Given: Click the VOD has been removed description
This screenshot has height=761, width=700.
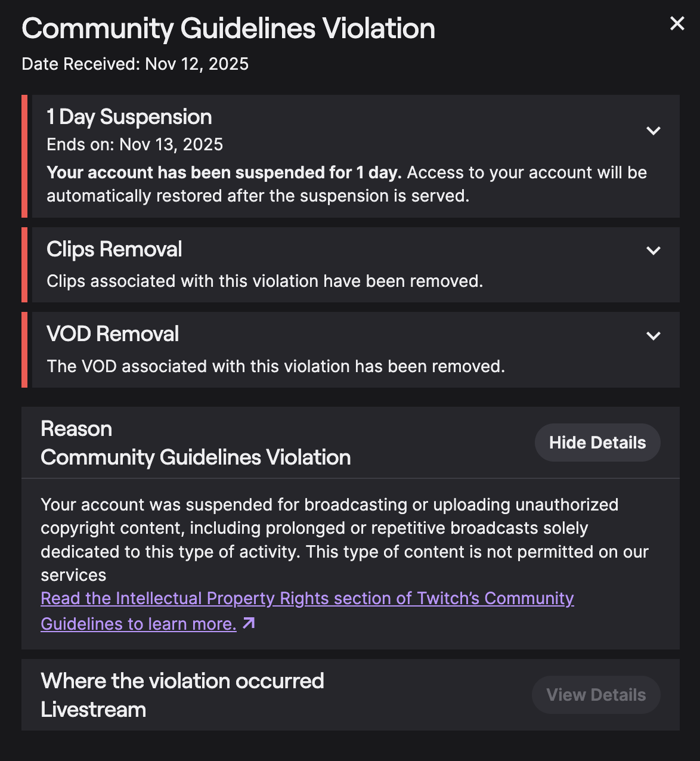Looking at the screenshot, I should (275, 366).
